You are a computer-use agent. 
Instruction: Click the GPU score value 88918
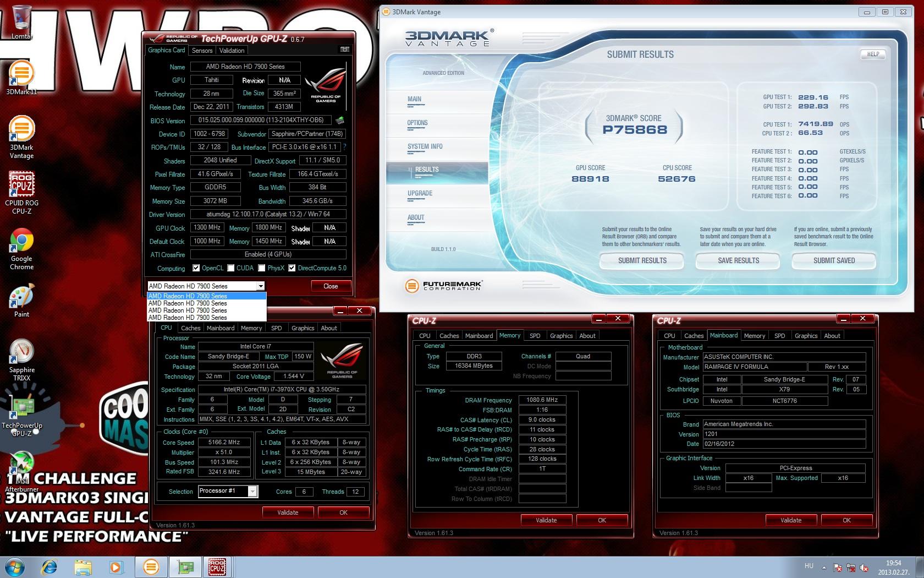tap(590, 179)
